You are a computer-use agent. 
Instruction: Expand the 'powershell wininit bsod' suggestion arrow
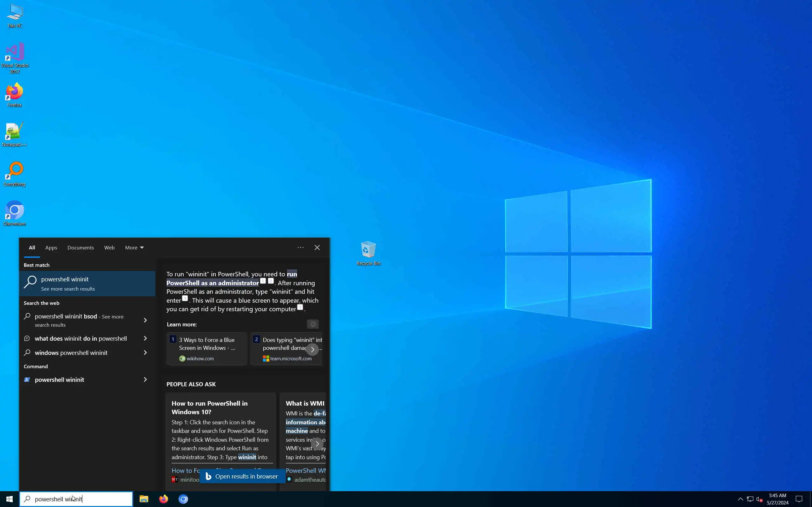(x=145, y=320)
